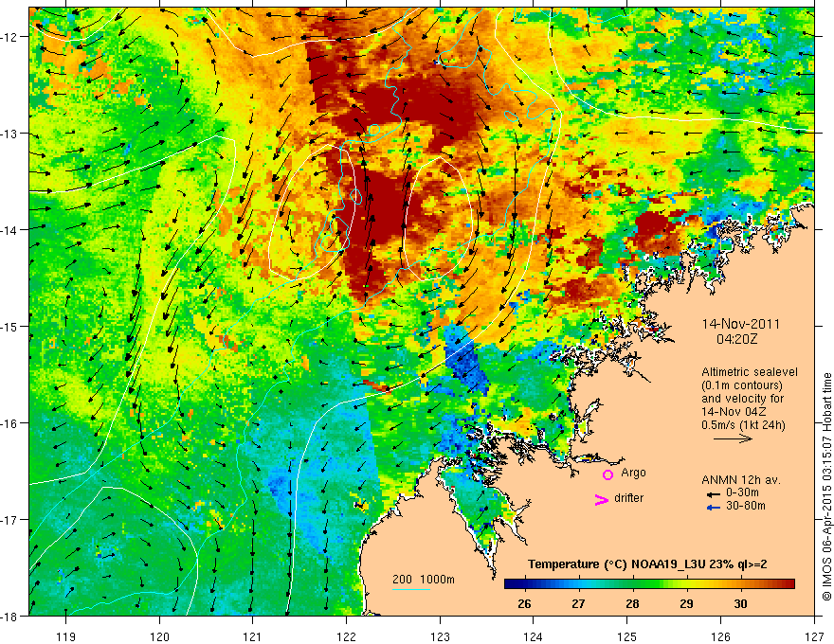Click the blue 30-80m ANMN arrow symbol
The height and width of the screenshot is (644, 834).
pos(713,508)
